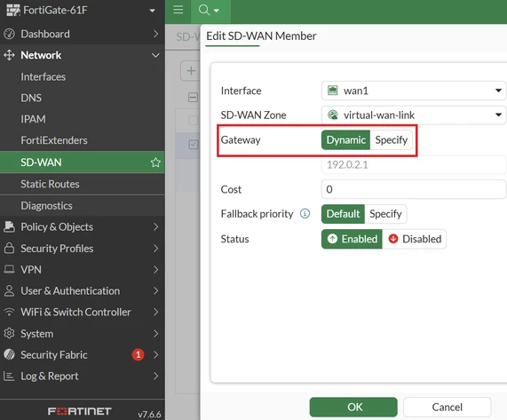Click Cancel to discard changes
Screen dimensions: 507x420
[448, 407]
